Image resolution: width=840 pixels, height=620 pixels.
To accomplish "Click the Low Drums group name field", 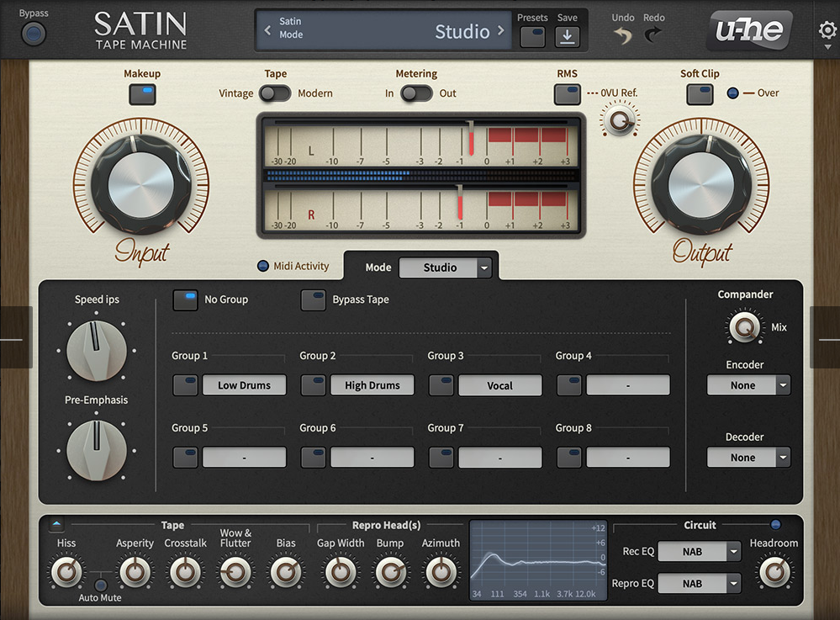I will click(245, 385).
